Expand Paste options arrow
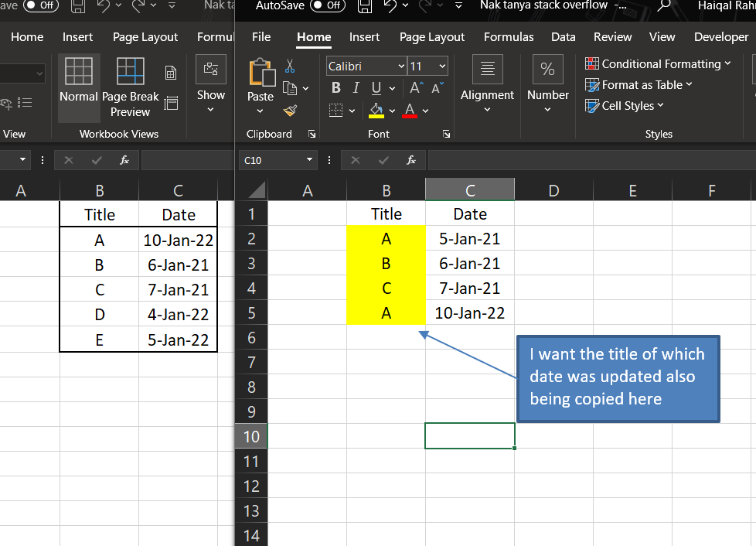Viewport: 756px width, 546px height. [x=261, y=111]
